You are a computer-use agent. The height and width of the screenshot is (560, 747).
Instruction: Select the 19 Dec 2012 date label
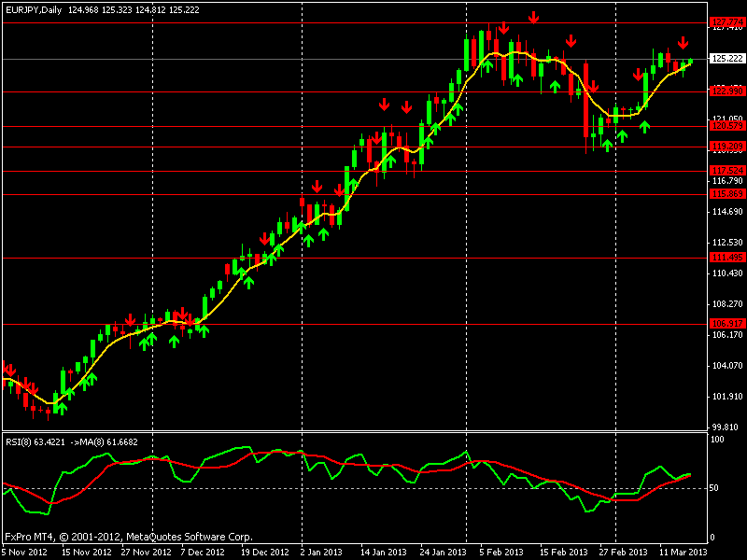[265, 553]
